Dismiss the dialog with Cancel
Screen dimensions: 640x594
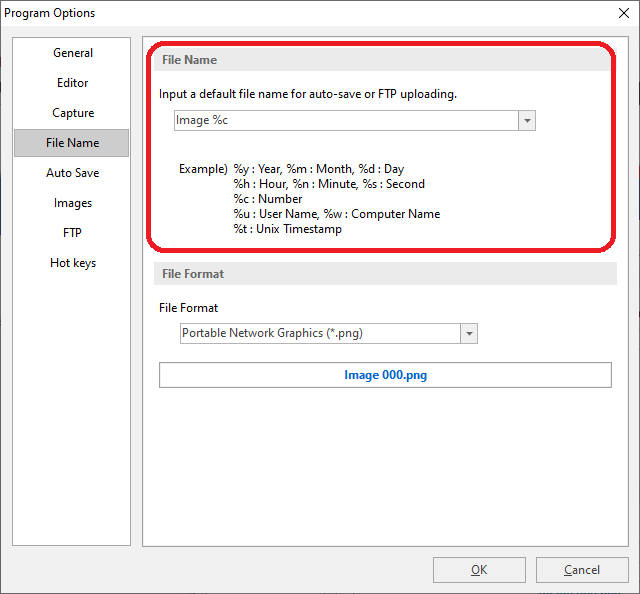(582, 570)
